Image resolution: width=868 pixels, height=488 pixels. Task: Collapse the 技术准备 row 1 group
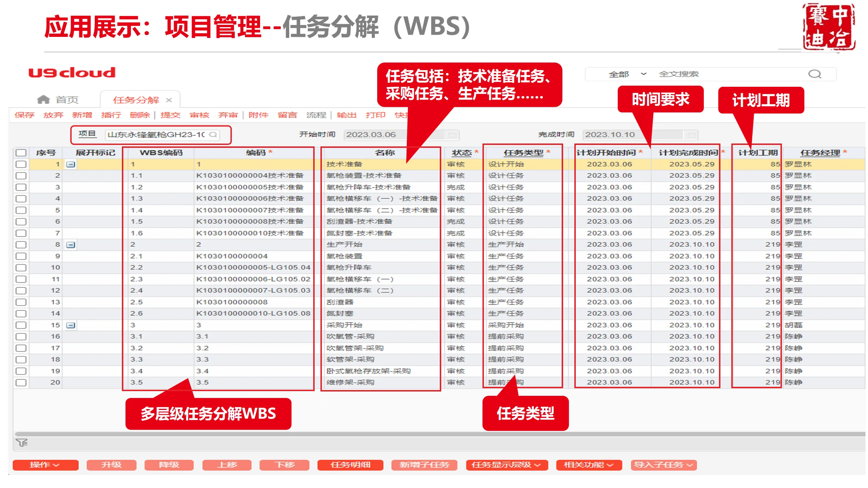tap(71, 164)
